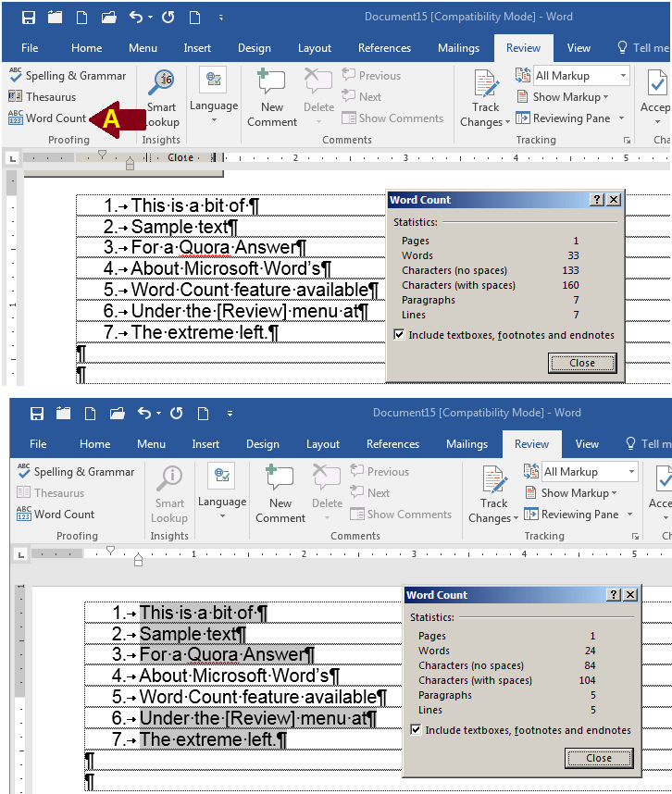This screenshot has height=794, width=672.
Task: Click unhighlighted 'About Microsoft Word's' in lower document
Action: click(240, 676)
